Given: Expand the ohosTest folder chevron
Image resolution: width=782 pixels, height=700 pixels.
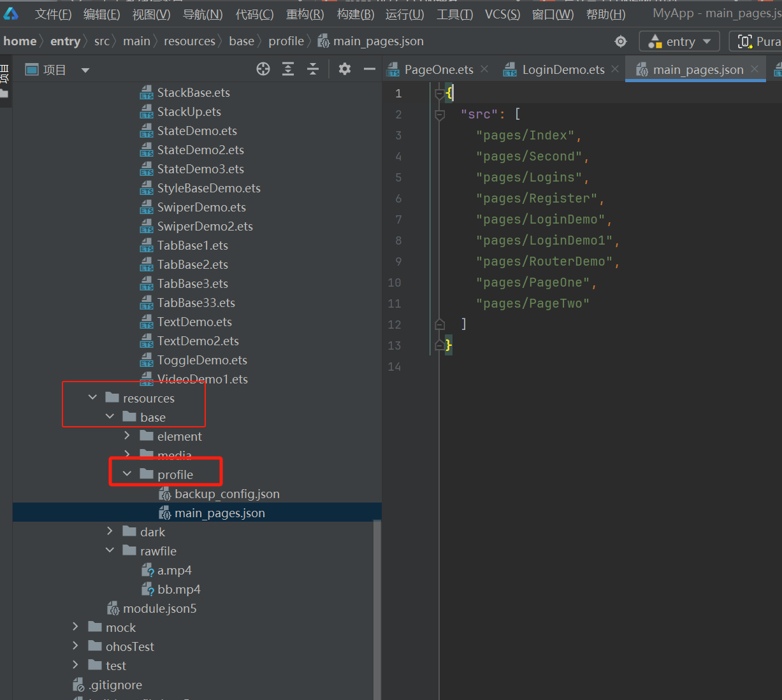Looking at the screenshot, I should (75, 646).
